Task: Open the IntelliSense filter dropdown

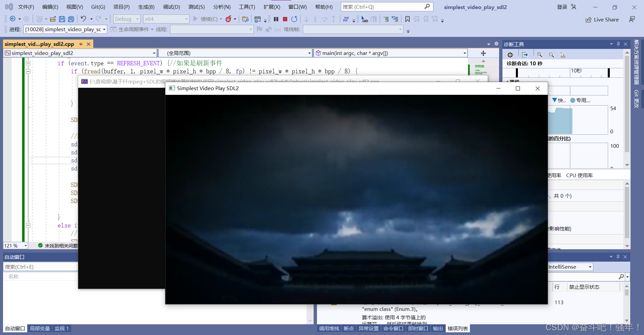Action: [570, 267]
